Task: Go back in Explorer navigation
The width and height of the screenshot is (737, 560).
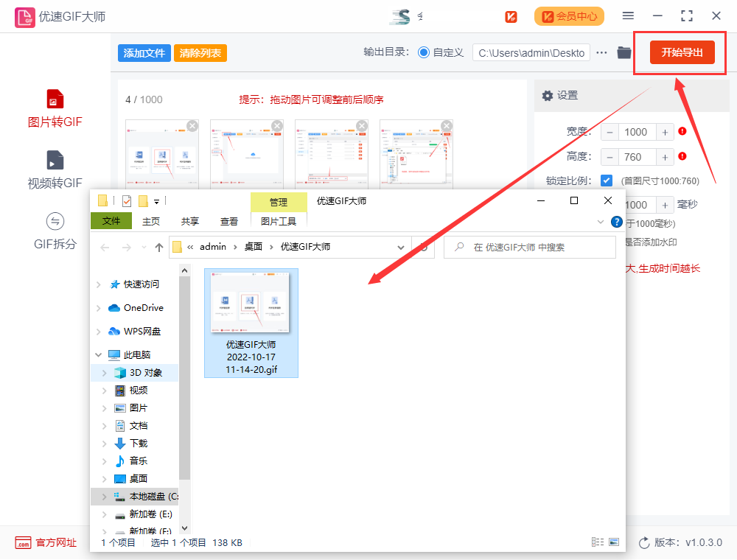Action: click(x=105, y=248)
